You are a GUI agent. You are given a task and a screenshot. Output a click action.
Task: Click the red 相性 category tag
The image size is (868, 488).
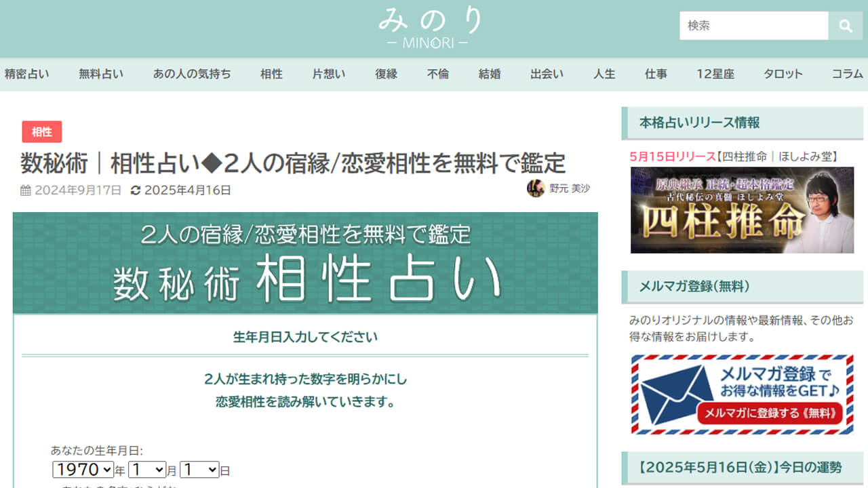pos(42,132)
